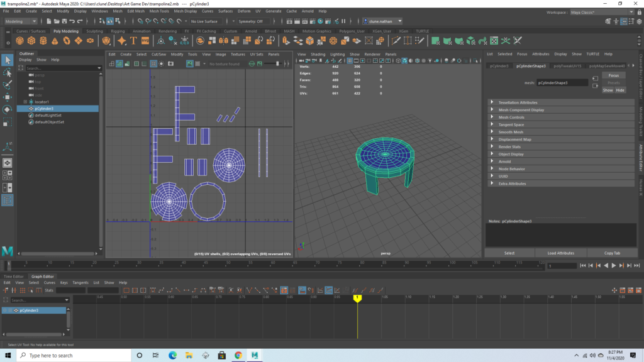644x362 pixels.
Task: Click the SVG shelf tool icon
Action: pyautogui.click(x=145, y=41)
